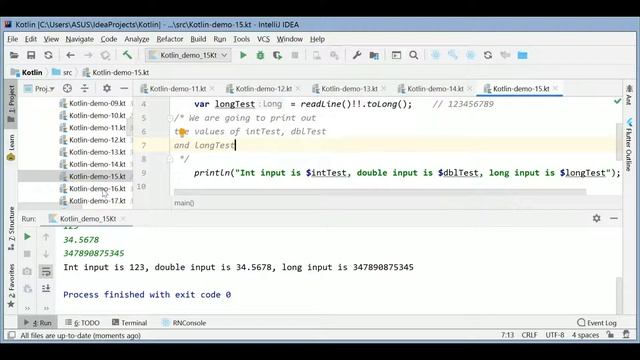Viewport: 640px width, 360px height.
Task: Open the Project view dropdown
Action: pyautogui.click(x=39, y=89)
